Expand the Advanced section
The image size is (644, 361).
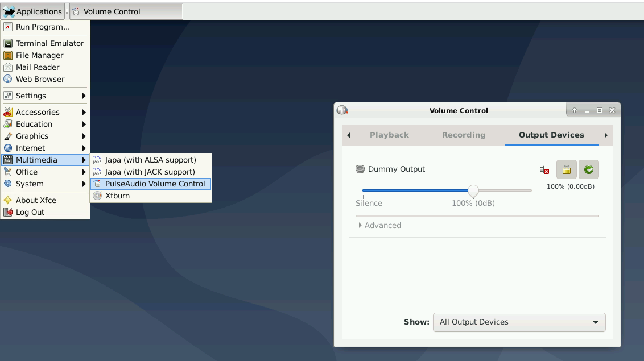pos(379,225)
